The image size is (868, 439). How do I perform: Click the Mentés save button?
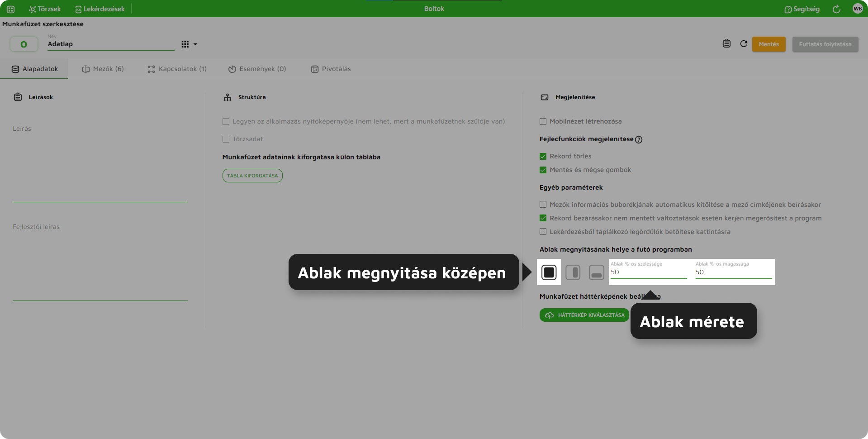(768, 44)
